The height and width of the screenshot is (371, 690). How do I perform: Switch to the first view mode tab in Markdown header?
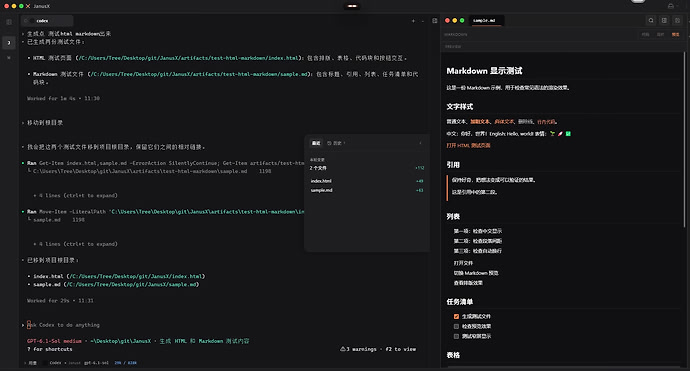click(645, 34)
